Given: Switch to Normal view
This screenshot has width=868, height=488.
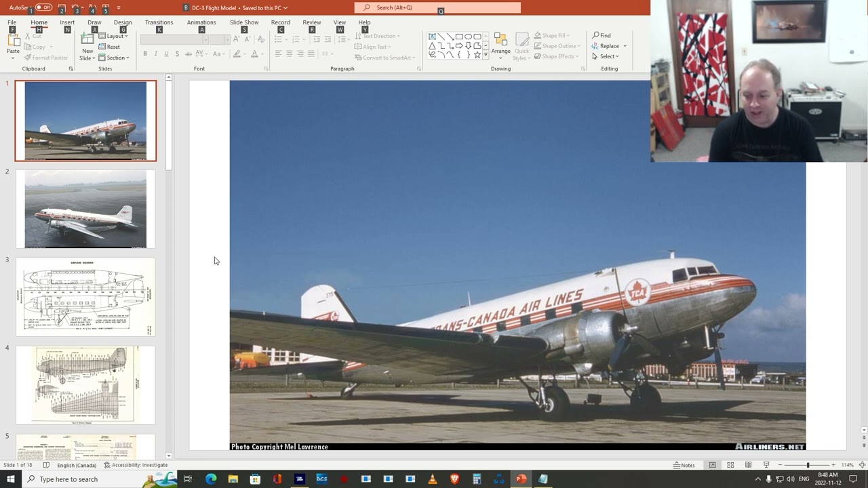Looking at the screenshot, I should point(712,465).
